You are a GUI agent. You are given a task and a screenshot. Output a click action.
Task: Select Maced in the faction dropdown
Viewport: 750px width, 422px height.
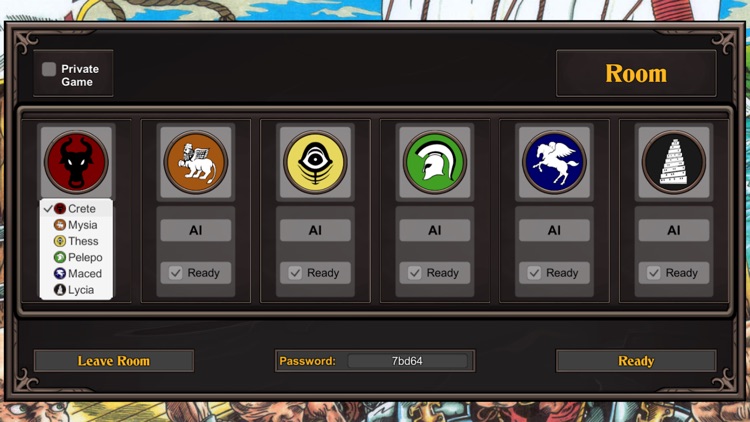pyautogui.click(x=76, y=274)
